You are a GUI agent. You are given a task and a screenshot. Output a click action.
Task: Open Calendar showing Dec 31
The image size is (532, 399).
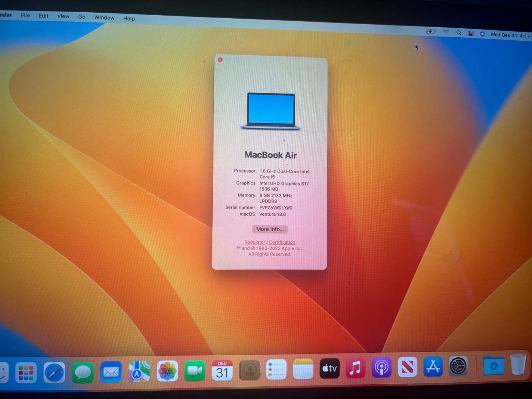[222, 370]
